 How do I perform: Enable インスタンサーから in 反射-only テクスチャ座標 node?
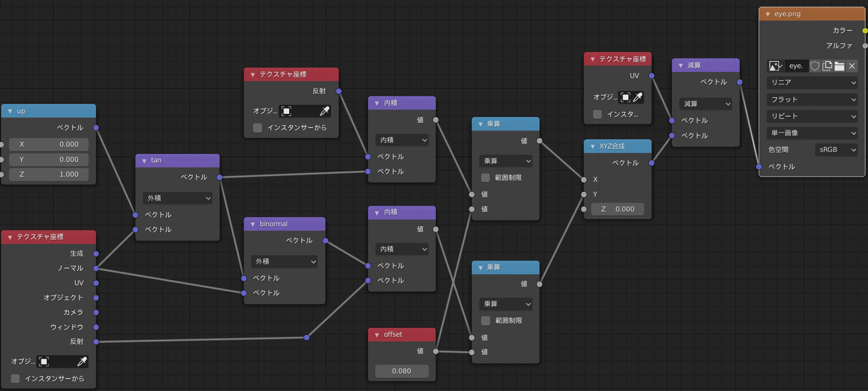click(257, 128)
